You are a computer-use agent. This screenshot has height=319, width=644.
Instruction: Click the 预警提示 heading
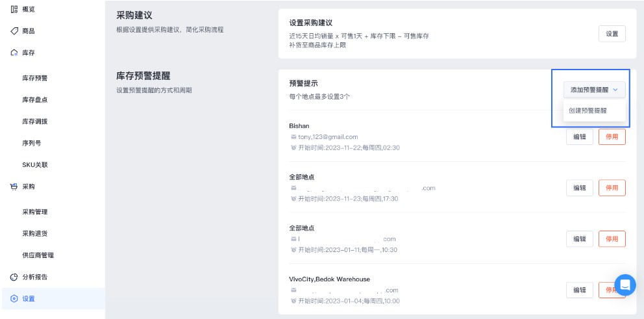(x=304, y=83)
